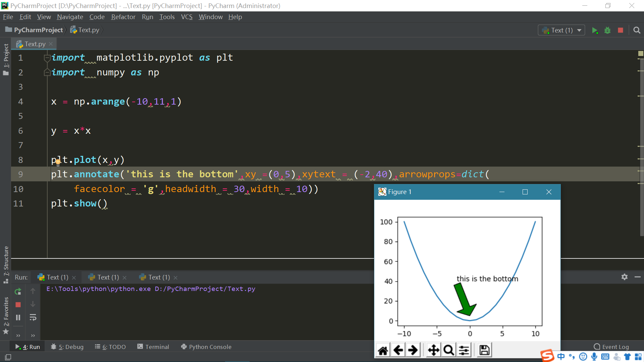Click the down-arrow in Run panel
644x362 pixels.
33,304
